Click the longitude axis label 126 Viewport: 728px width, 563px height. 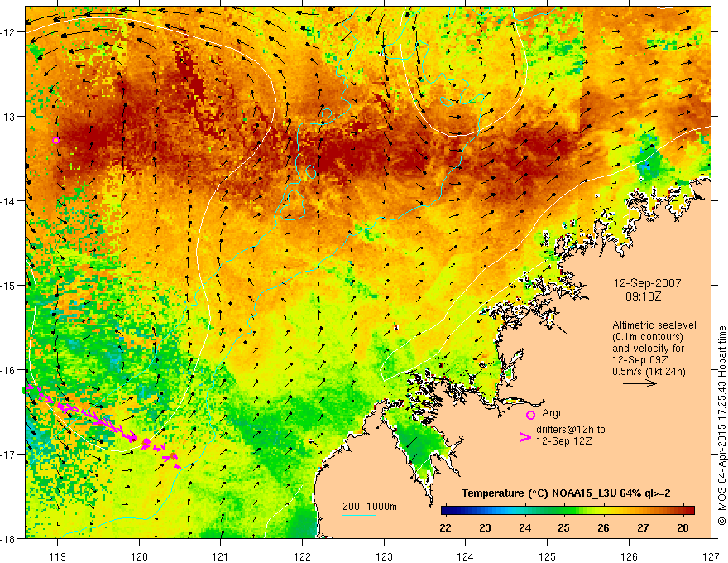tap(629, 556)
